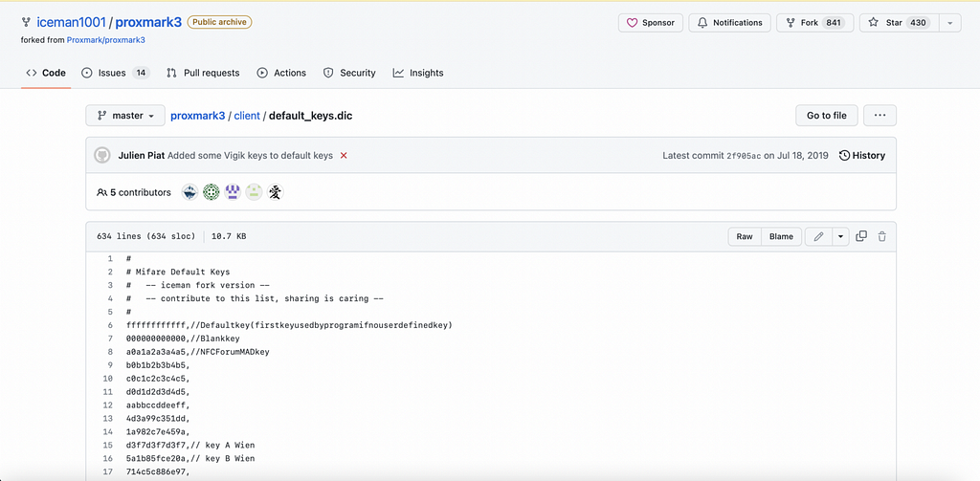
Task: Go to the client folder breadcrumb
Action: [247, 116]
